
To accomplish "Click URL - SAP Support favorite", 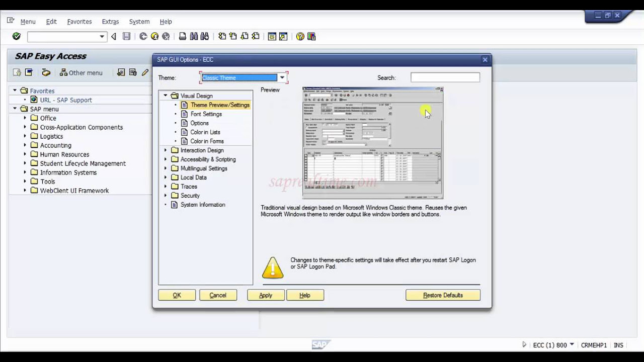I will pos(66,100).
